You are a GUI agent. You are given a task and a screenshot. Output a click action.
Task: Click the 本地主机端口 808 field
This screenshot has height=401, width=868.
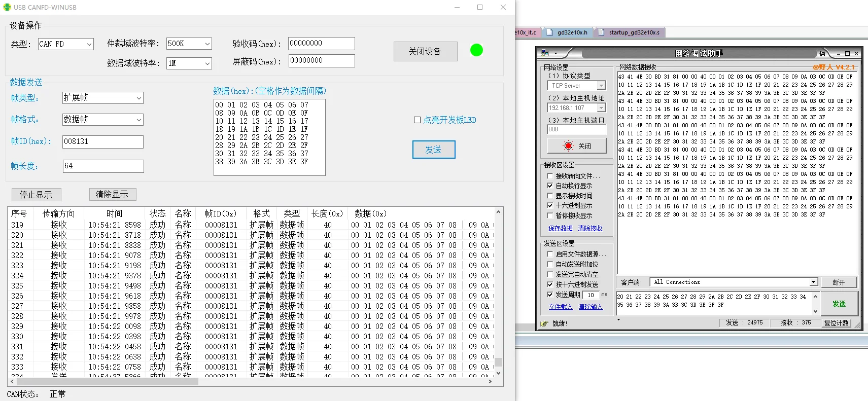point(577,130)
